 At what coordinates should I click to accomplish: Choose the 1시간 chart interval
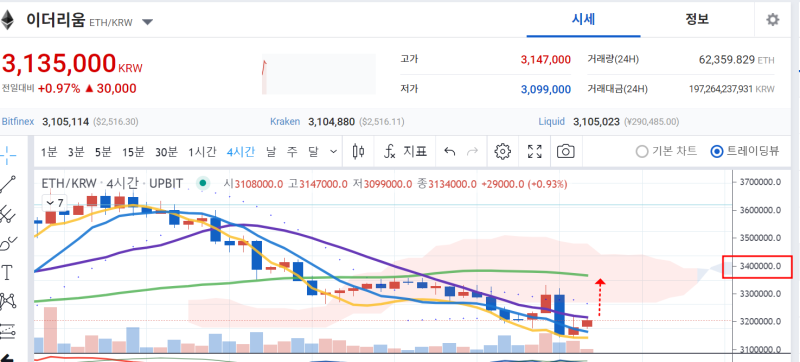tap(202, 151)
